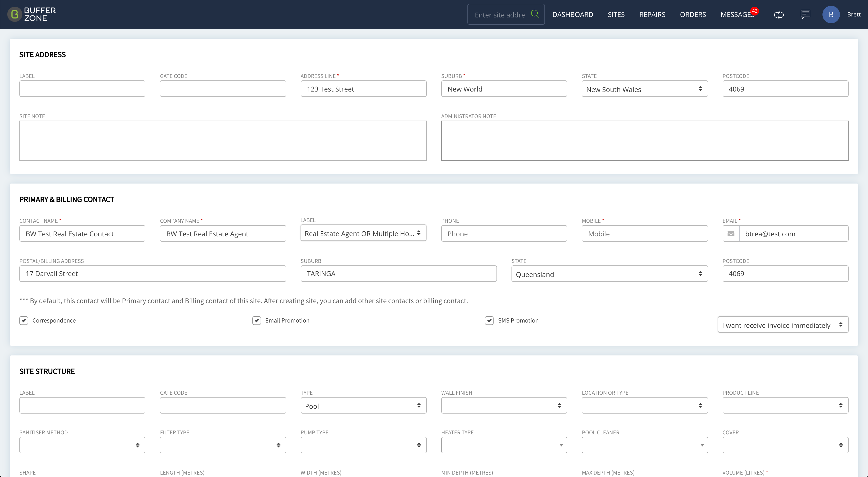Image resolution: width=868 pixels, height=477 pixels.
Task: Click the envelope icon beside email field
Action: point(731,233)
